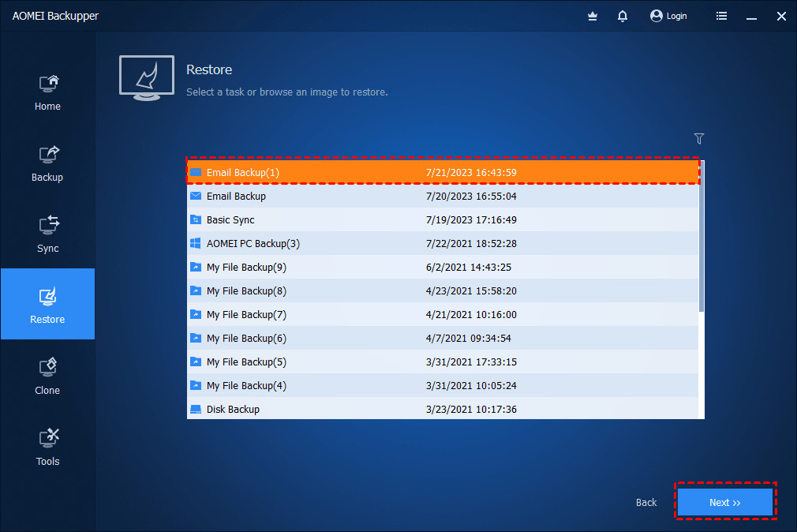
Task: Click folder icon beside My File Backup(5)
Action: 196,362
